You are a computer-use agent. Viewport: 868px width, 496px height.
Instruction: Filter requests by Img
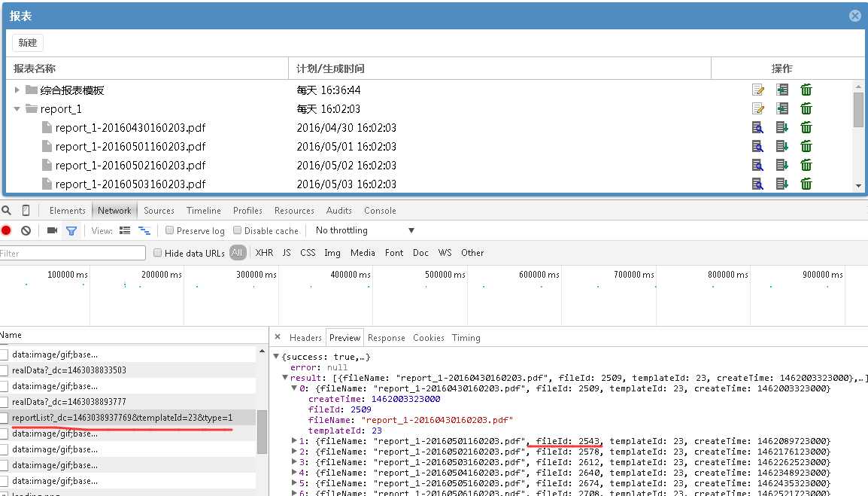point(332,253)
